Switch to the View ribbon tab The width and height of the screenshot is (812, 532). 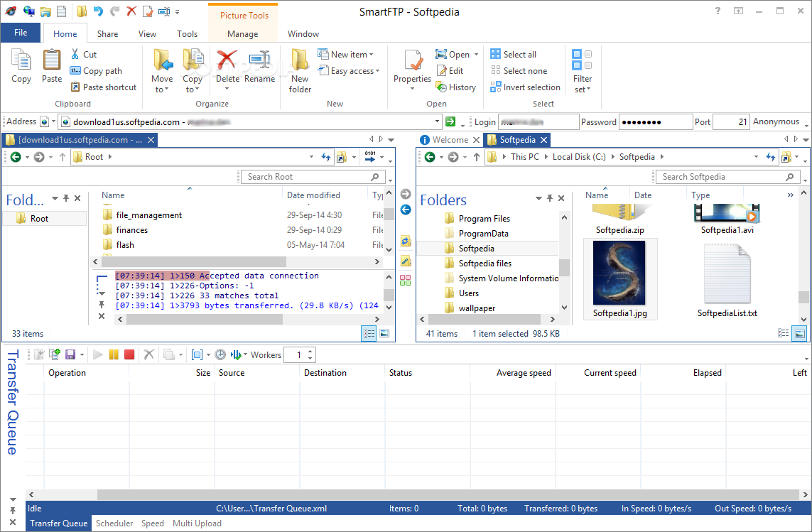[x=147, y=33]
